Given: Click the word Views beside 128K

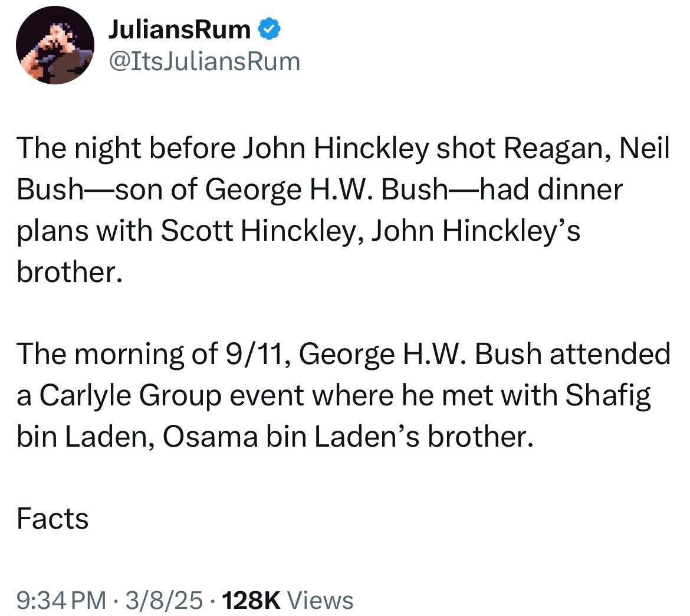Looking at the screenshot, I should (323, 600).
